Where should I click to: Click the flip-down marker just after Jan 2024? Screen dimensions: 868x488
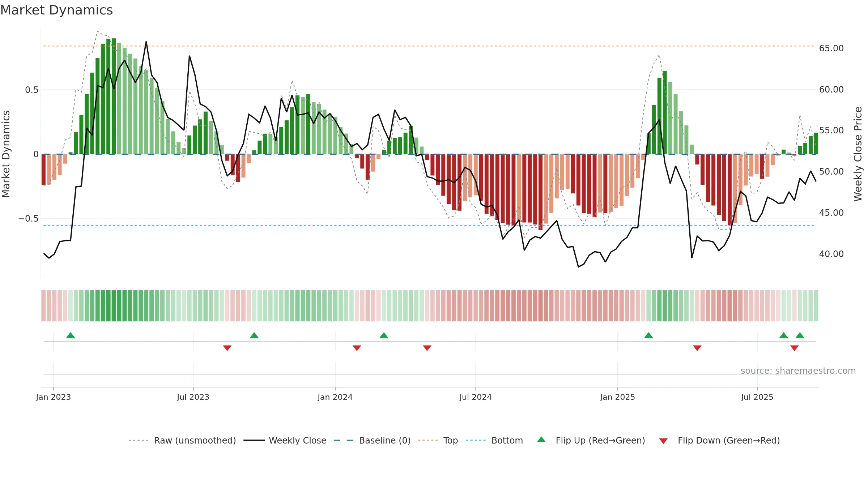point(357,348)
